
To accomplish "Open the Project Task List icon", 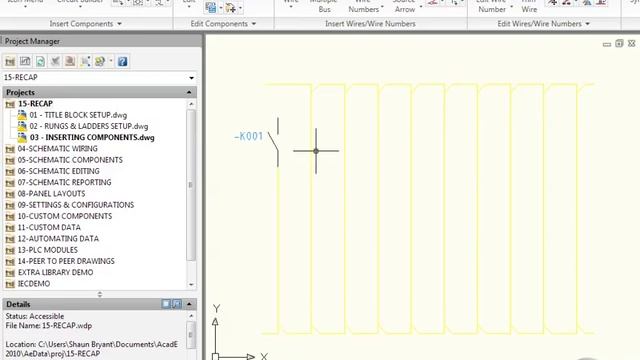I will [55, 62].
